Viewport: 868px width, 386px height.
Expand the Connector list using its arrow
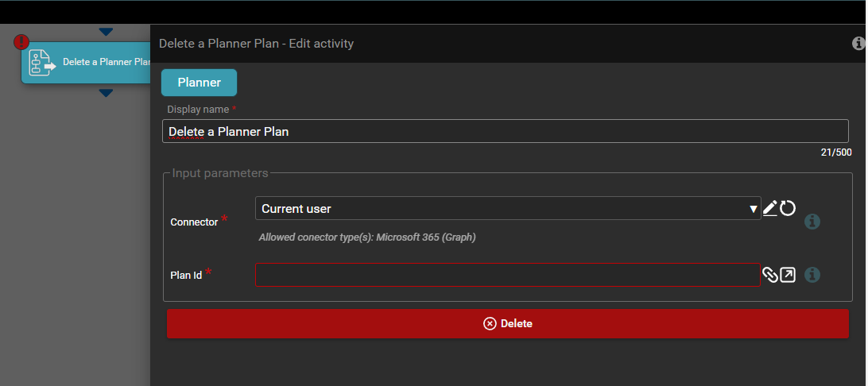pyautogui.click(x=753, y=209)
